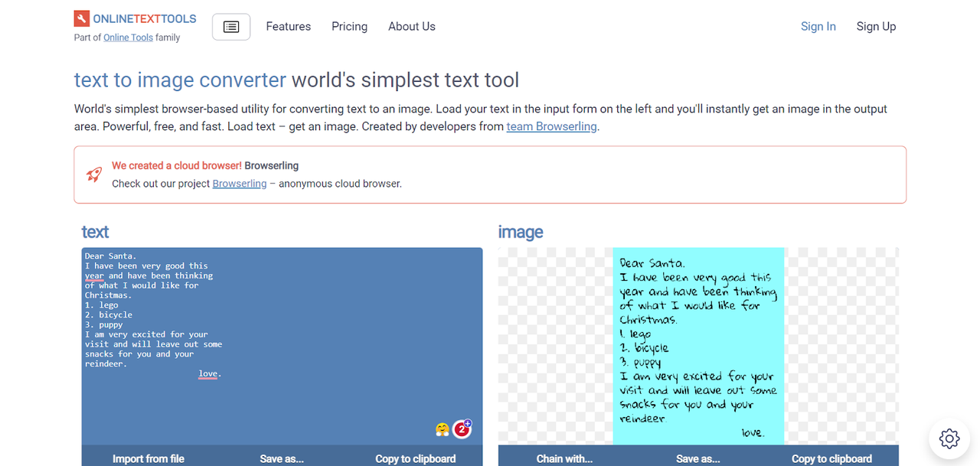Click Save as under image panel
Screen dimensions: 980x466
click(x=698, y=458)
